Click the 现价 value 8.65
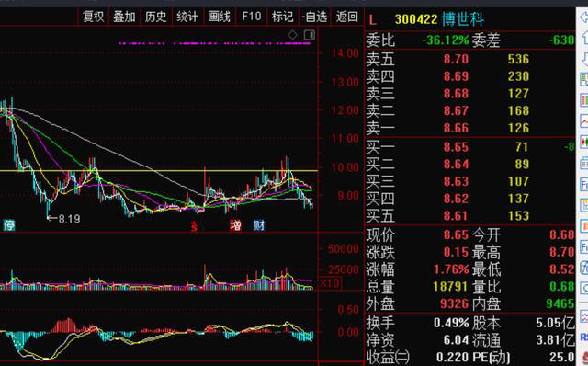This screenshot has width=588, height=366. [456, 235]
